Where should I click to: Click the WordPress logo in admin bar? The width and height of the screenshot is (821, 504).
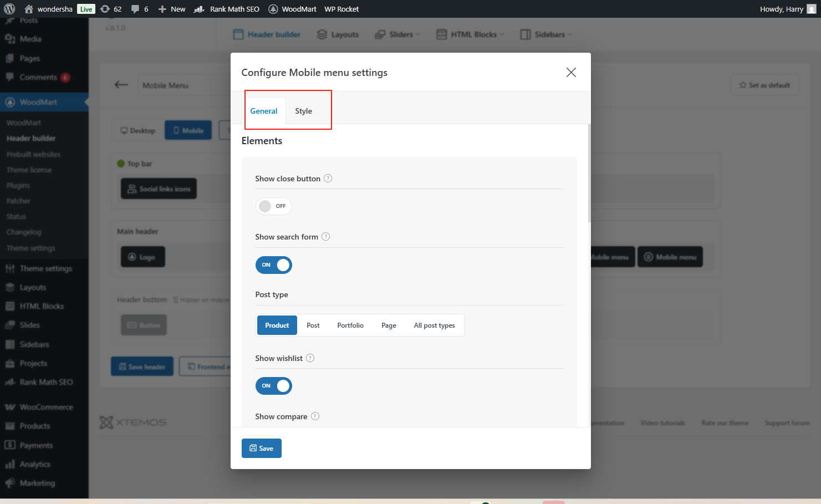pos(9,9)
